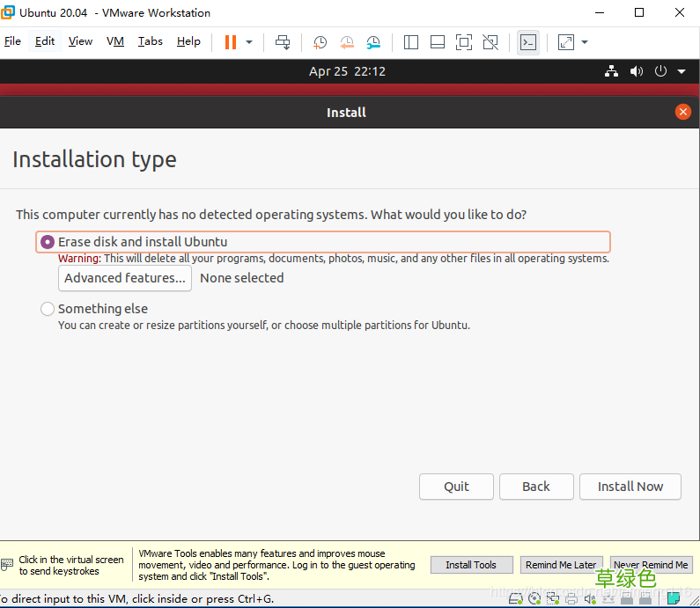Take a snapshot of the VM
Screen dimensions: 700x608
[x=321, y=42]
